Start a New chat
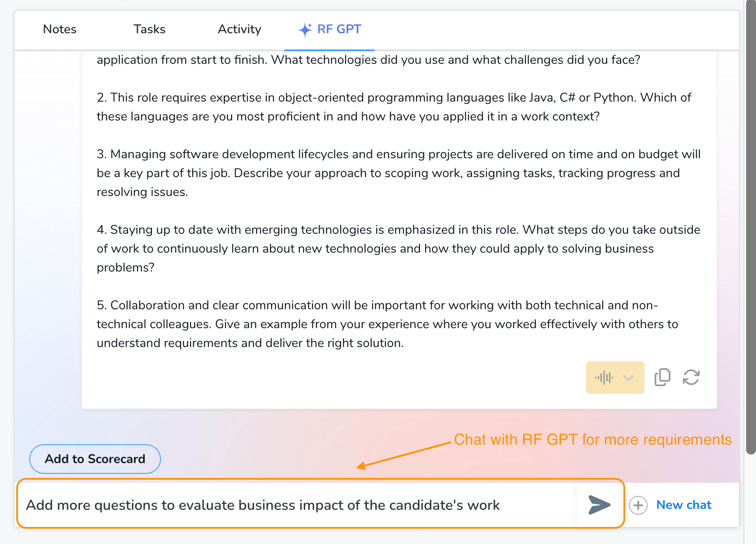Viewport: 756px width, 544px height. (x=684, y=505)
